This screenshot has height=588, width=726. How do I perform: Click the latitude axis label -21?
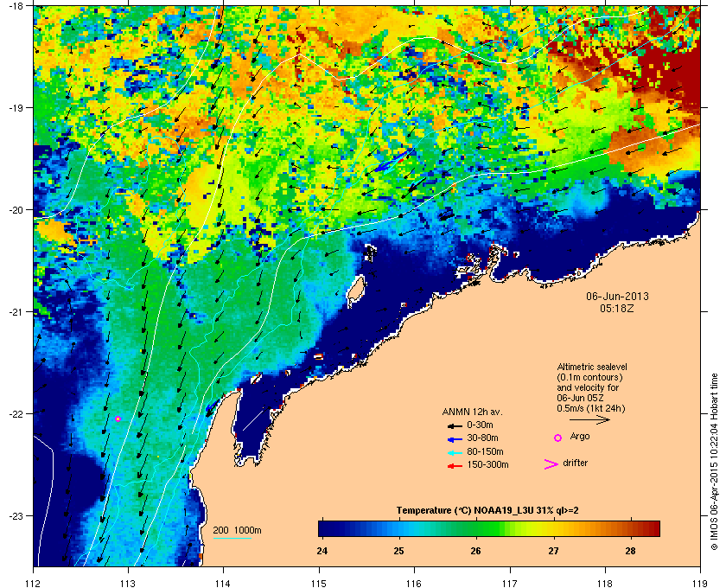pyautogui.click(x=15, y=311)
